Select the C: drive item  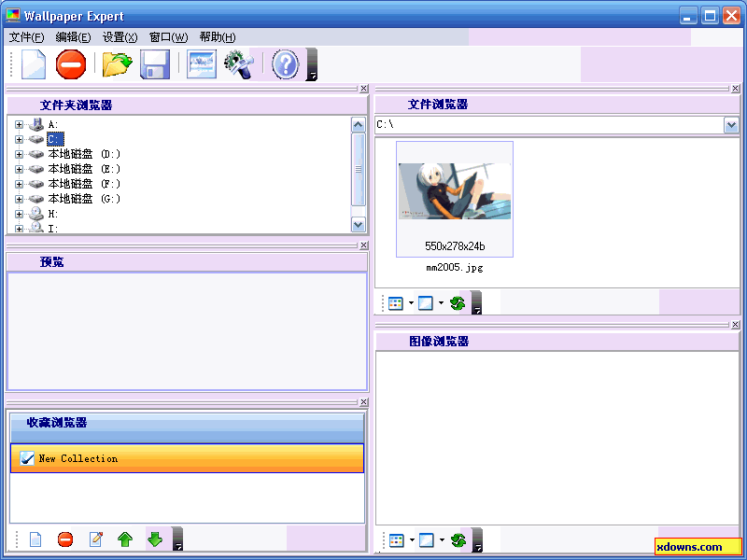(x=55, y=139)
